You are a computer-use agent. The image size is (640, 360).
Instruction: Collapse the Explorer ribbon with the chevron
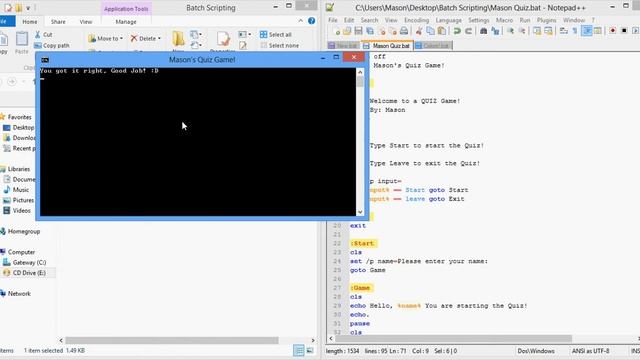coord(300,21)
